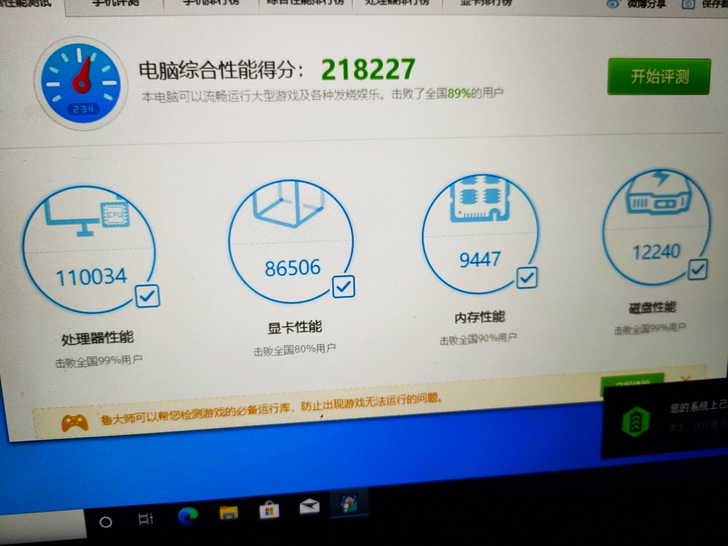Viewport: 728px width, 546px height.
Task: Toggle the 磁盘性能 checkbox
Action: (697, 269)
